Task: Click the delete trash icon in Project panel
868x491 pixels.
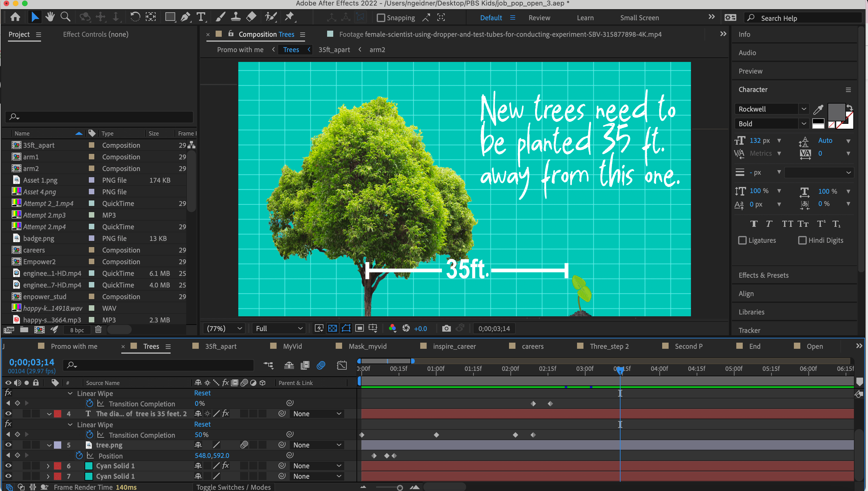Action: click(x=98, y=329)
